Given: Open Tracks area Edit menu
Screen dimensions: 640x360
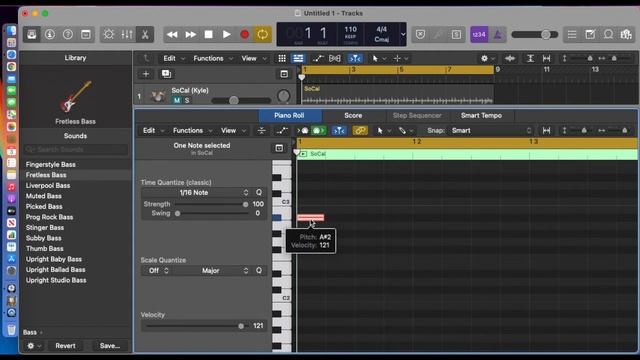Looking at the screenshot, I should 173,58.
